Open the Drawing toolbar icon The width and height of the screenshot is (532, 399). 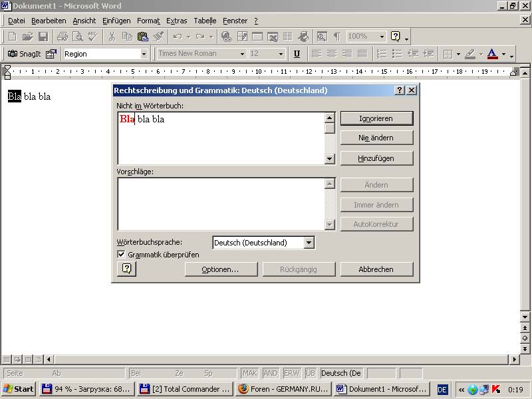coord(303,37)
